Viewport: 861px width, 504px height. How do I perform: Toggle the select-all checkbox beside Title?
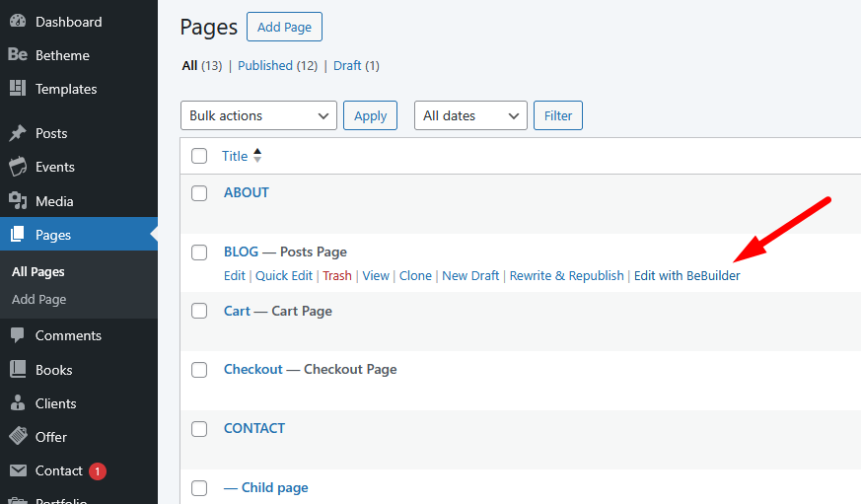(199, 156)
